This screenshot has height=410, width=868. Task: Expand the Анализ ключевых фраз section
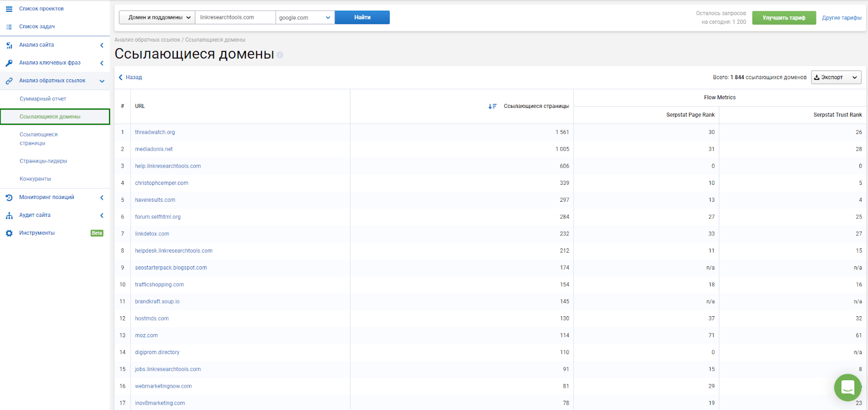pos(101,63)
